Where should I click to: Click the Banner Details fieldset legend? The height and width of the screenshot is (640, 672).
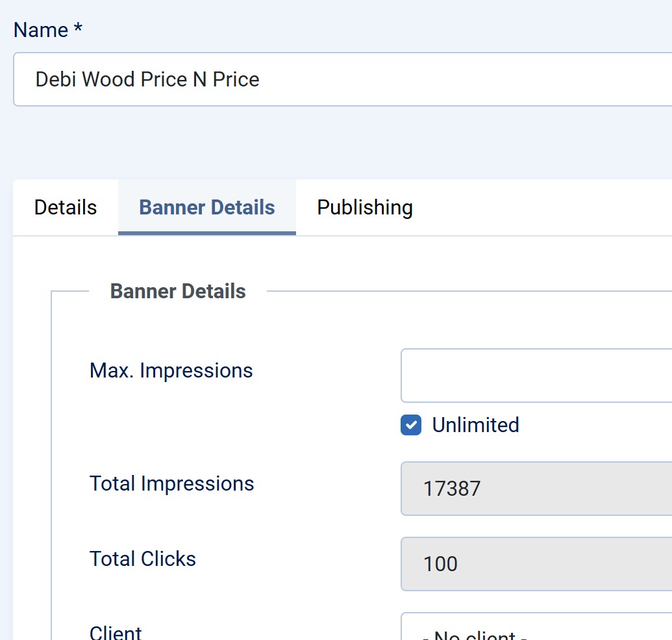[x=178, y=292]
